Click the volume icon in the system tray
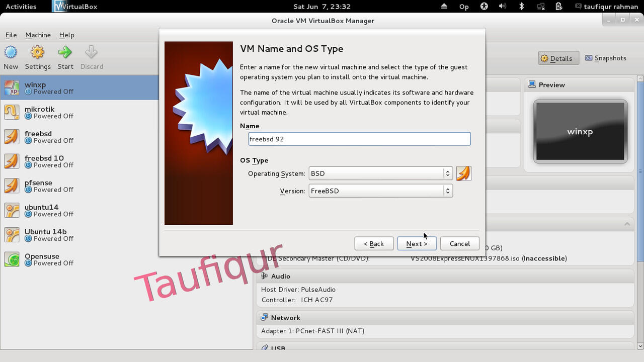 pyautogui.click(x=503, y=7)
